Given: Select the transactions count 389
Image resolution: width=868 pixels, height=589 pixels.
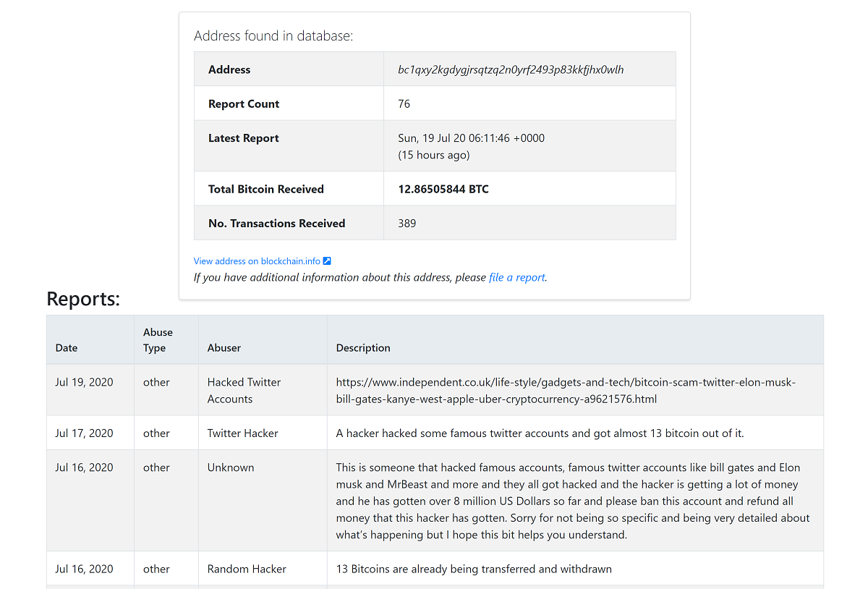Looking at the screenshot, I should pos(407,223).
